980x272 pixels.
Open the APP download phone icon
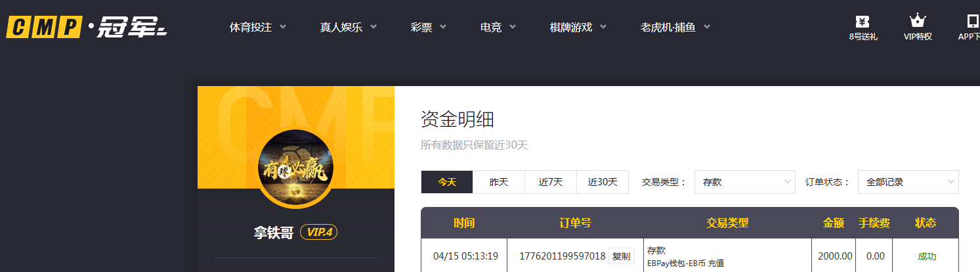pos(973,20)
